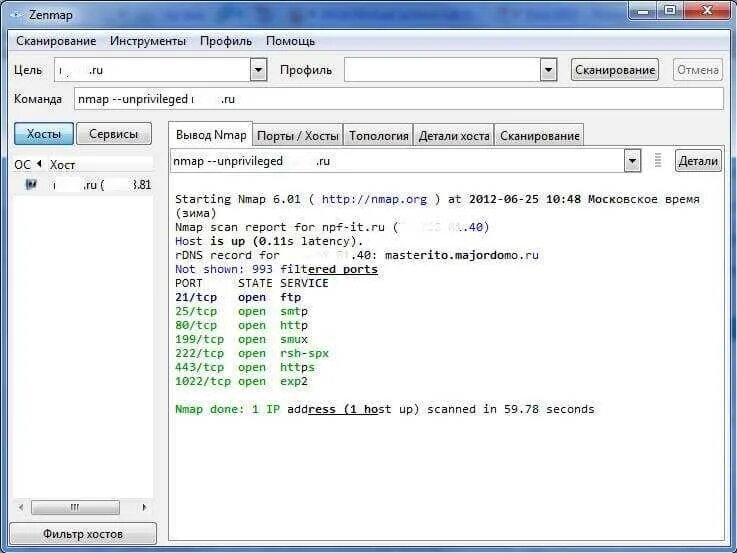Click the host list horizontal scrollbar thumb

pos(75,507)
